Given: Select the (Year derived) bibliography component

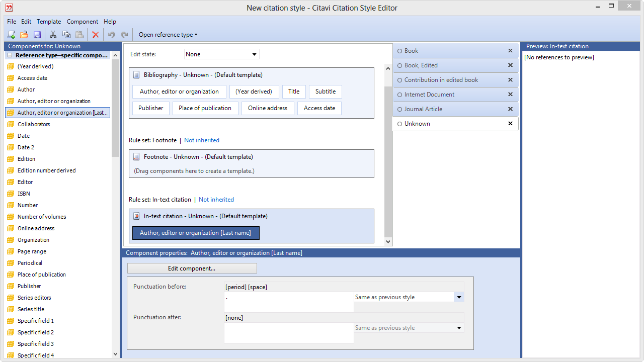Looking at the screenshot, I should [254, 92].
